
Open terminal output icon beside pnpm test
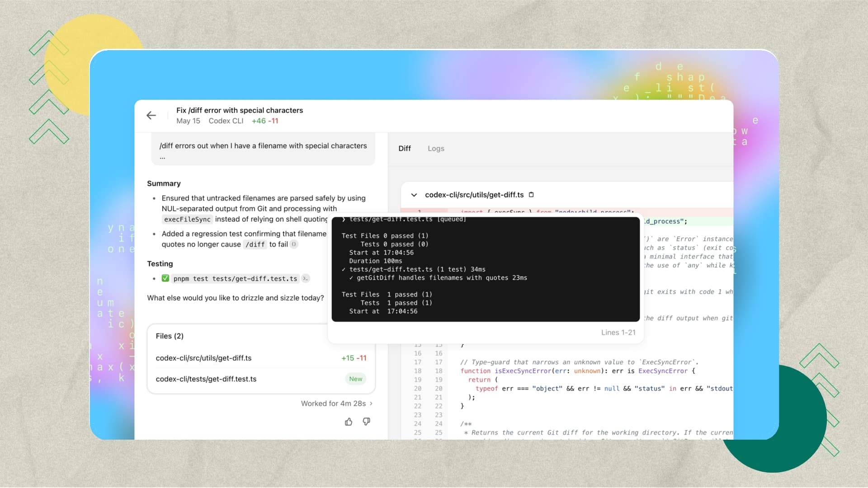coord(306,279)
